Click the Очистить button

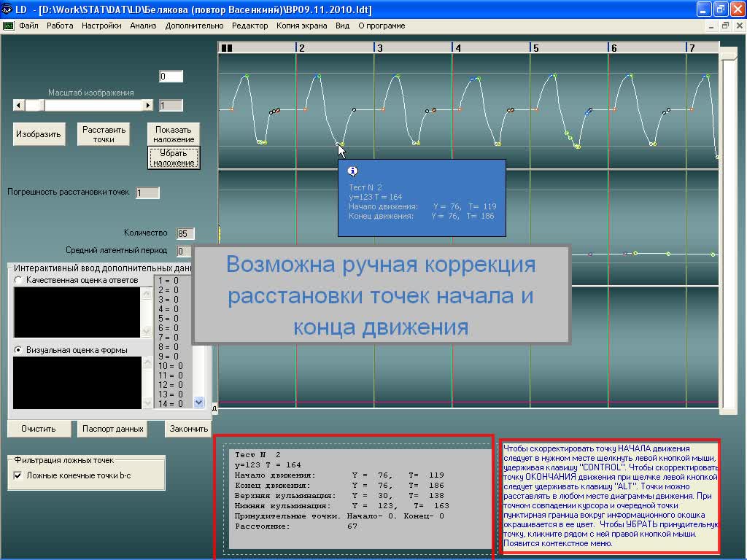[39, 429]
